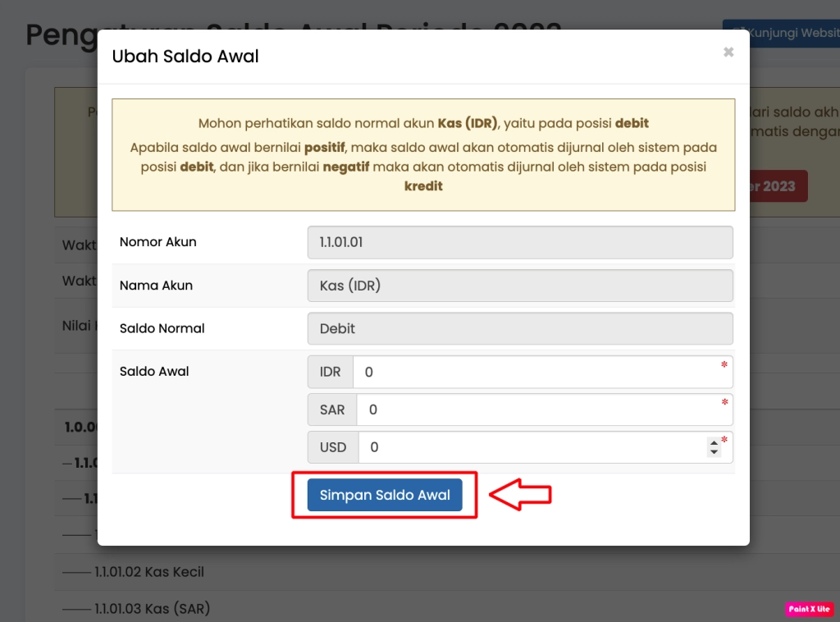Click the IDR currency label prefix
The width and height of the screenshot is (840, 622).
(330, 372)
